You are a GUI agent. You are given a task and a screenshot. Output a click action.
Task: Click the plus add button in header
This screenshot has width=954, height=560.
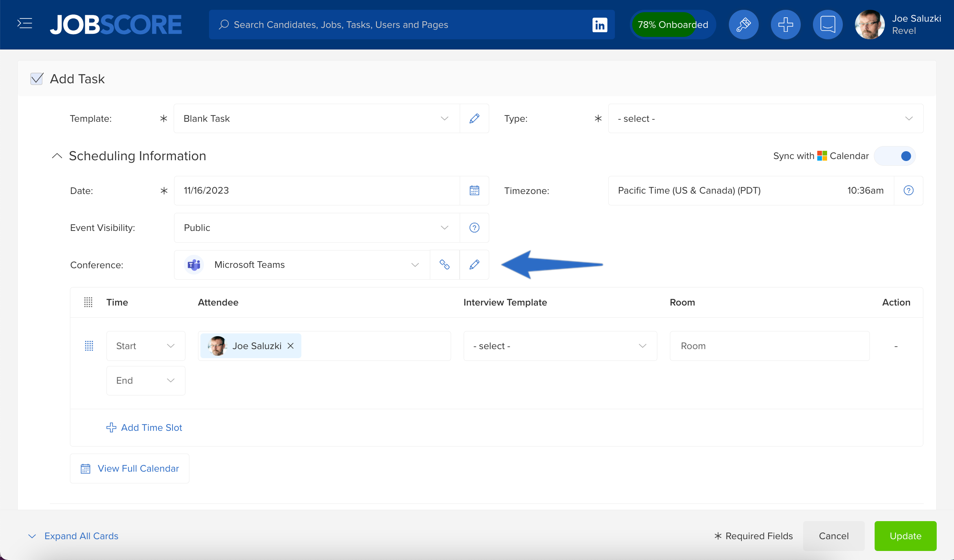coord(785,24)
